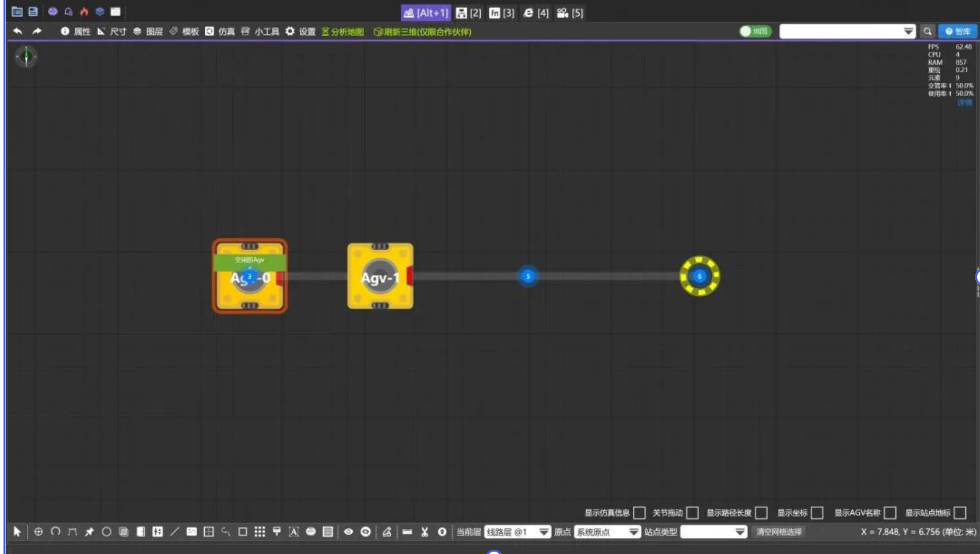The image size is (980, 554).
Task: Select the straight line tool
Action: click(x=174, y=532)
